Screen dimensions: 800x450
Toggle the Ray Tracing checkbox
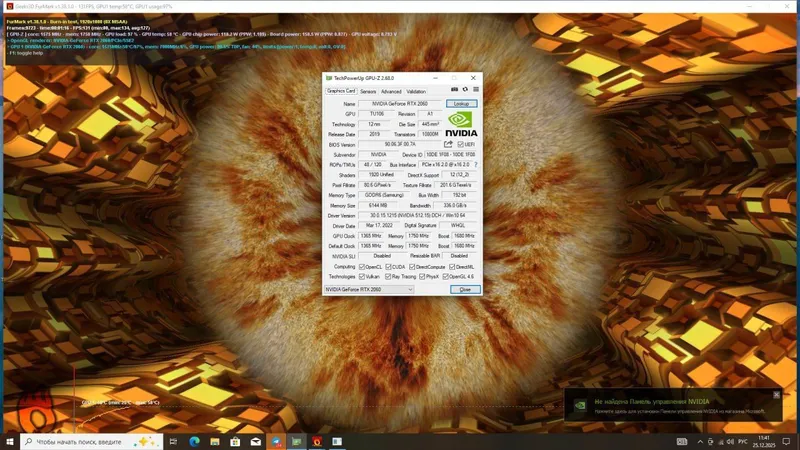[388, 277]
